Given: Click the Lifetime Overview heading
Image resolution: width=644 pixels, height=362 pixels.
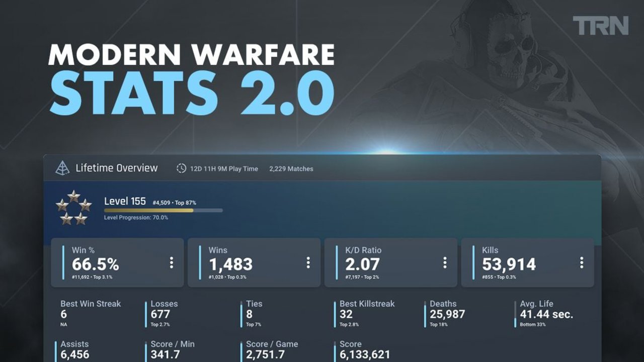Looking at the screenshot, I should pyautogui.click(x=117, y=168).
